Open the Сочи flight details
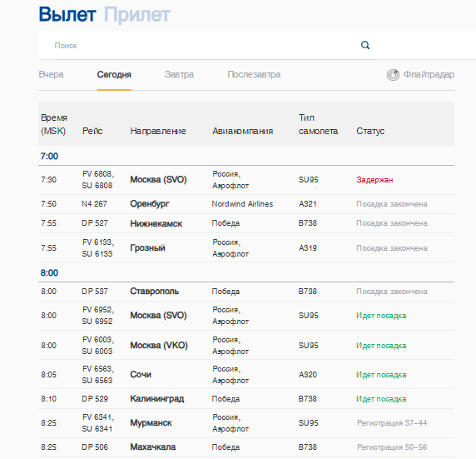The width and height of the screenshot is (476, 459). point(246,375)
